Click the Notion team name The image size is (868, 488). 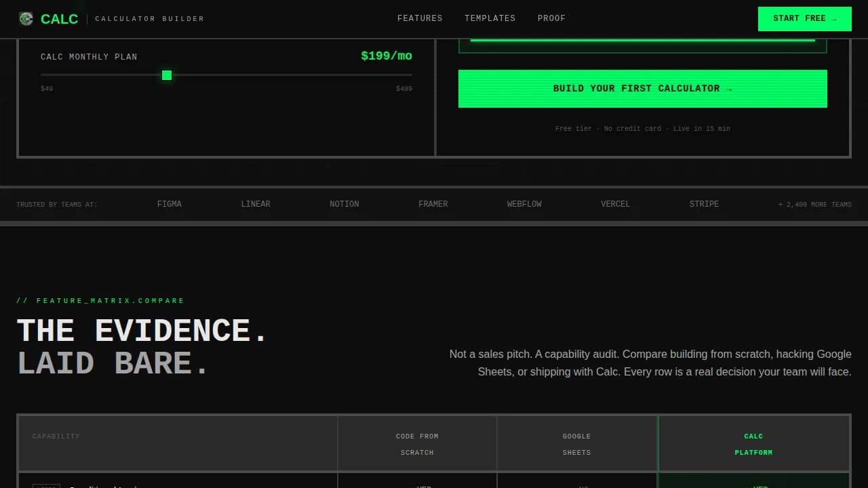(x=344, y=204)
